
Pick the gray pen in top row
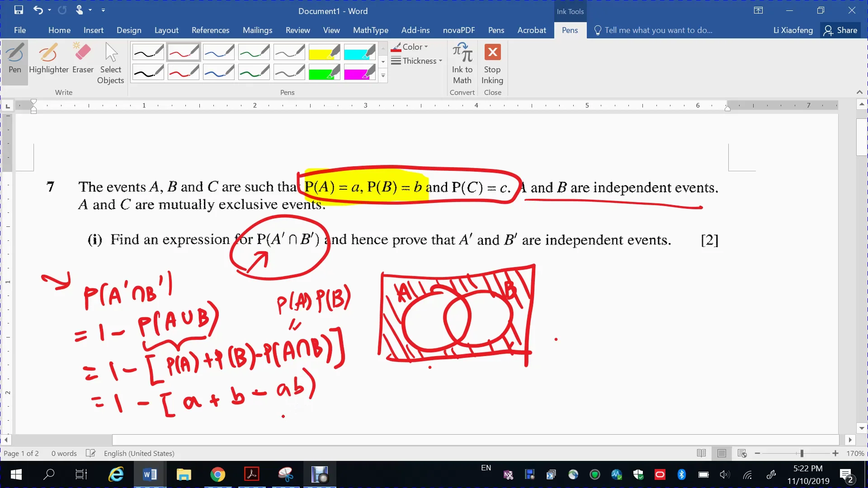[289, 52]
